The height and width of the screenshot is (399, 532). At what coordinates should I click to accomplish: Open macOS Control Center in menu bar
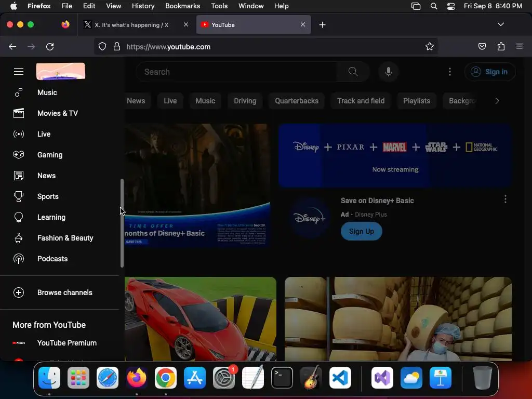[x=450, y=6]
